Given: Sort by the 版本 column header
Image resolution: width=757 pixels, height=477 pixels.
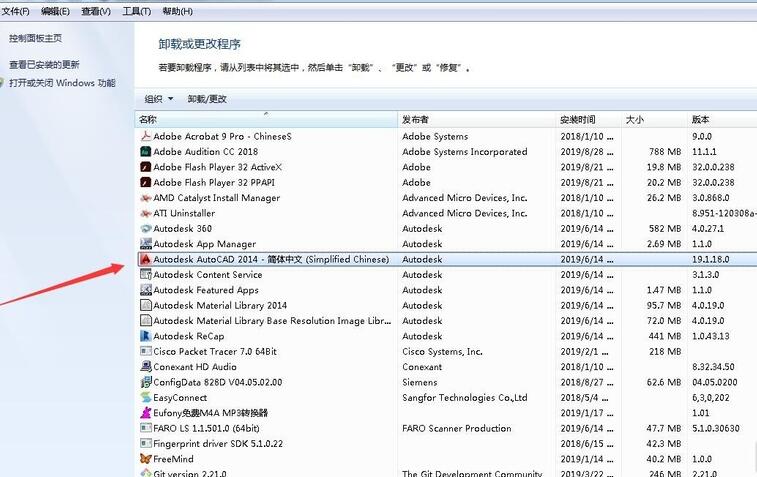Looking at the screenshot, I should 722,119.
